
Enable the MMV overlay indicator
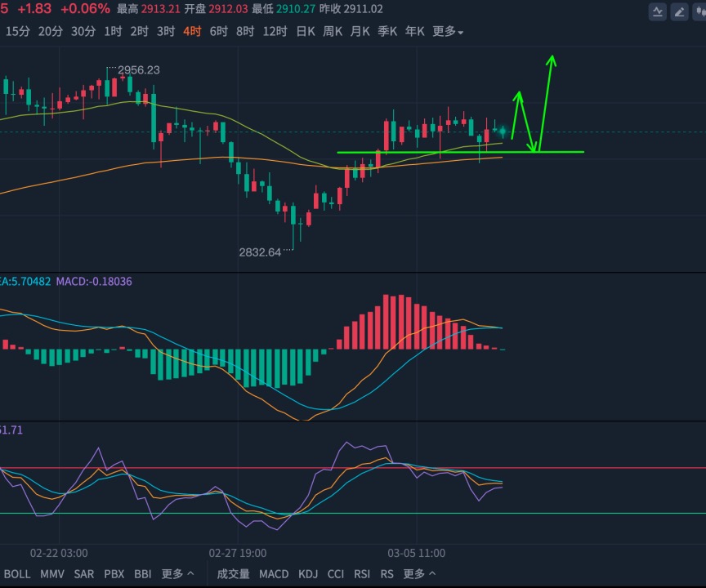52,574
